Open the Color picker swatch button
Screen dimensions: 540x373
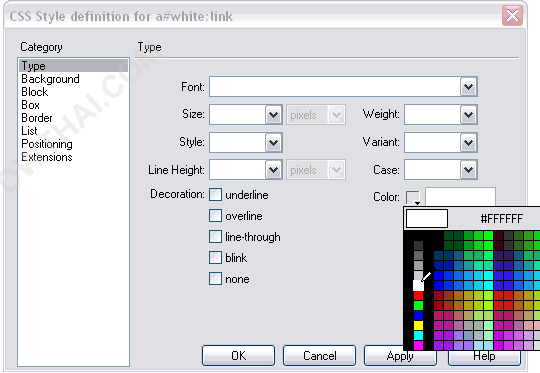(x=413, y=198)
